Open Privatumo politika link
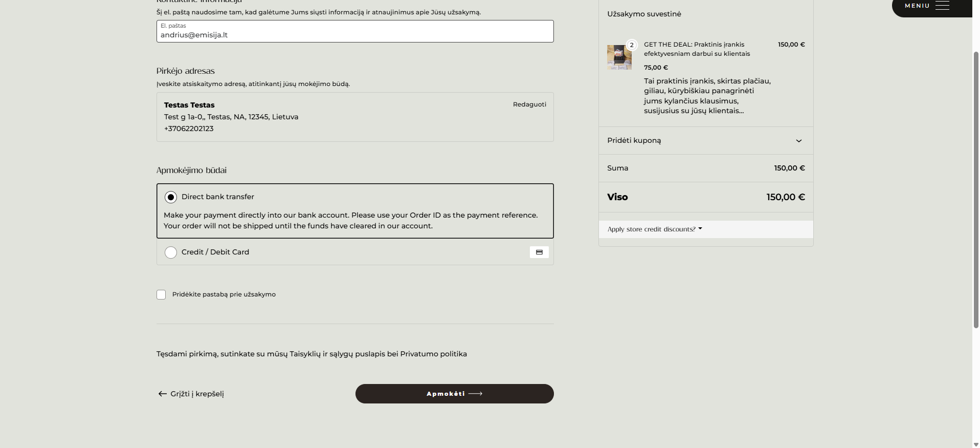 433,354
